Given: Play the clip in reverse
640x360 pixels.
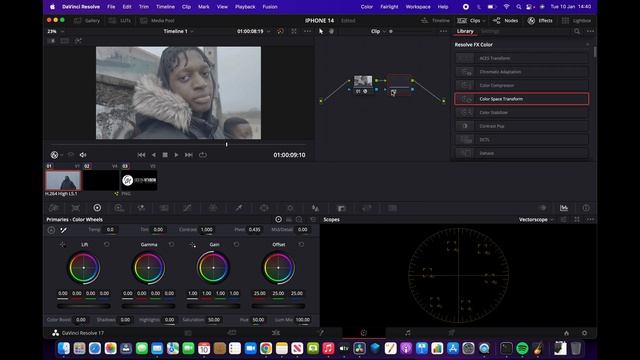Looking at the screenshot, I should coord(153,155).
